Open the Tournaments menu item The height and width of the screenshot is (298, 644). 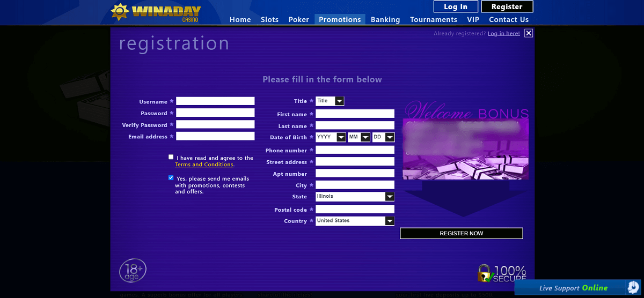pyautogui.click(x=434, y=19)
